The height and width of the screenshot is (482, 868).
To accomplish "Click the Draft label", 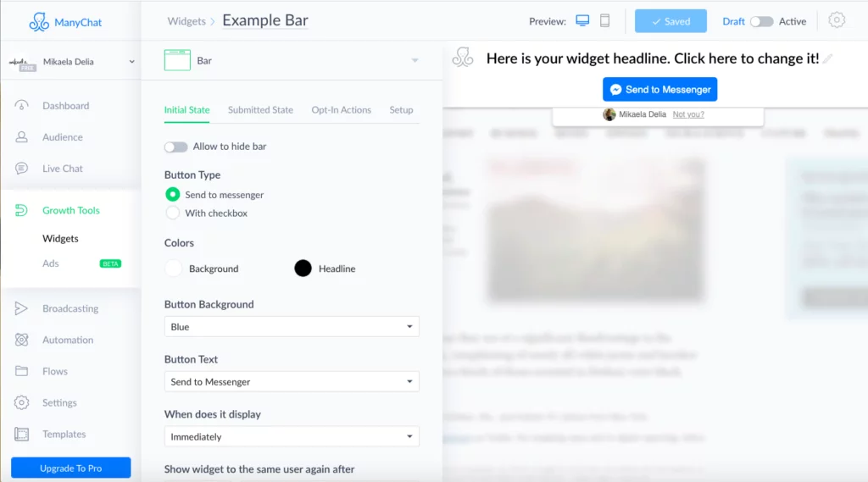I will (x=733, y=21).
